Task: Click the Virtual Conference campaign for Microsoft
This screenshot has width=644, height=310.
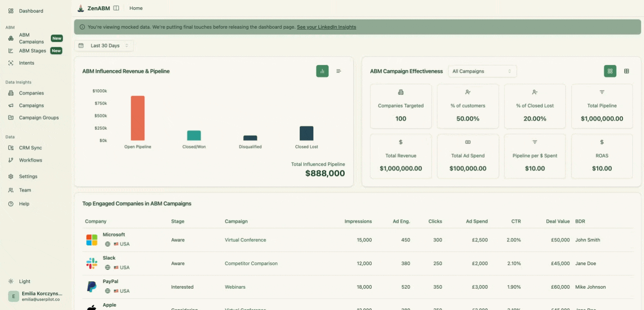Action: tap(245, 240)
